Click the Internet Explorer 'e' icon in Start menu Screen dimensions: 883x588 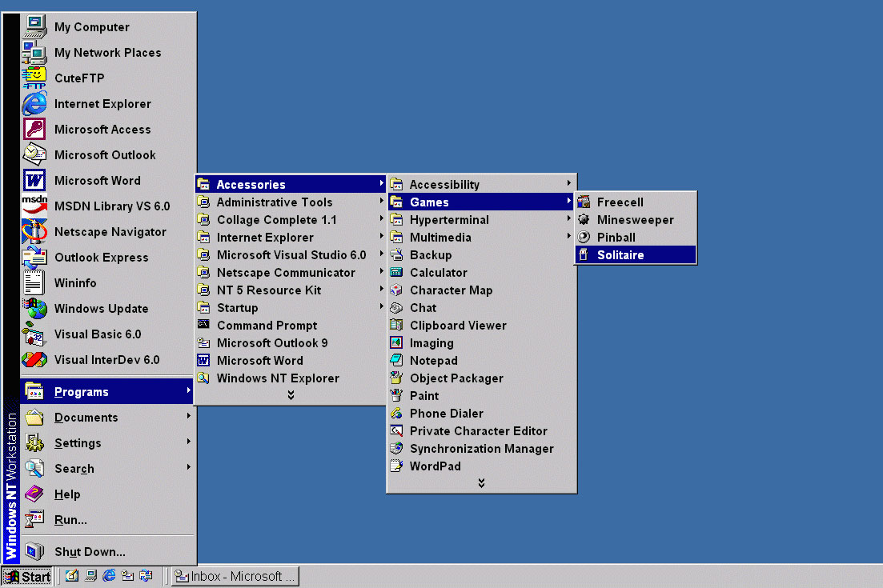[x=34, y=103]
